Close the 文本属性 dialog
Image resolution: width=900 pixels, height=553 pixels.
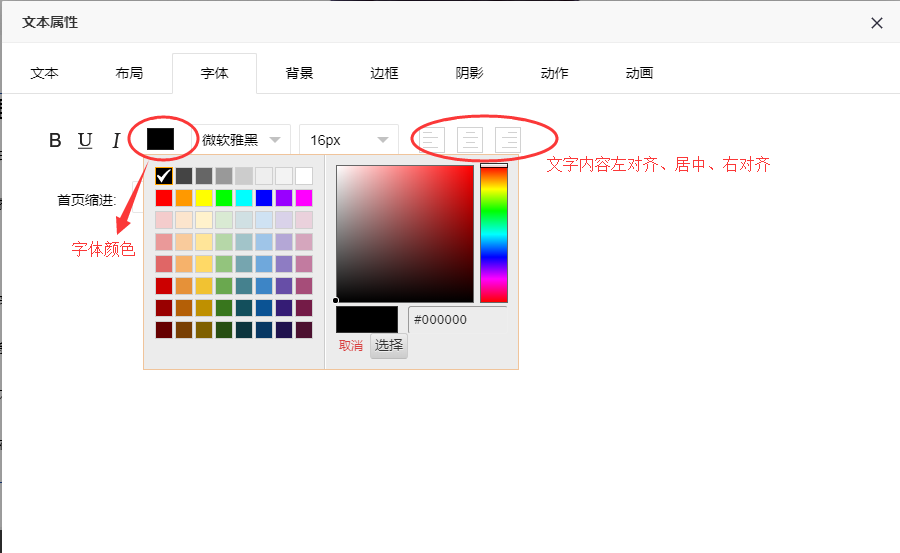pyautogui.click(x=876, y=23)
